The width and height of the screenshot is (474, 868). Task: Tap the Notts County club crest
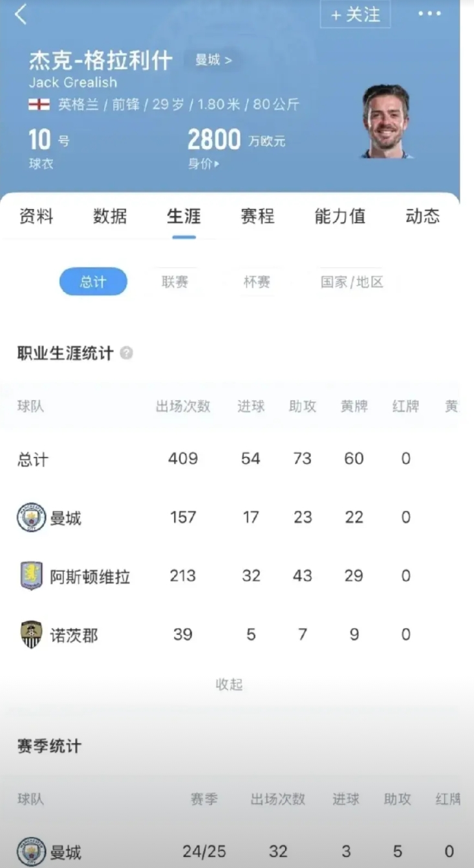coord(31,634)
